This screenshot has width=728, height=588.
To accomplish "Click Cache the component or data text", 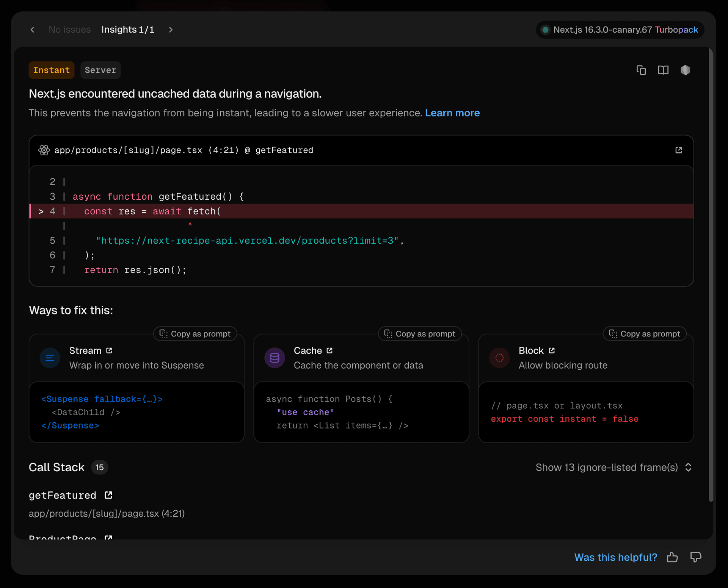I will coord(359,365).
